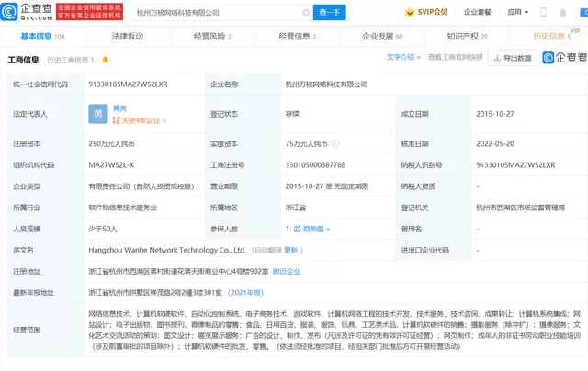Viewport: 588px width, 371px height.
Task: Select 登记状态 value 存续
Action: pos(292,114)
